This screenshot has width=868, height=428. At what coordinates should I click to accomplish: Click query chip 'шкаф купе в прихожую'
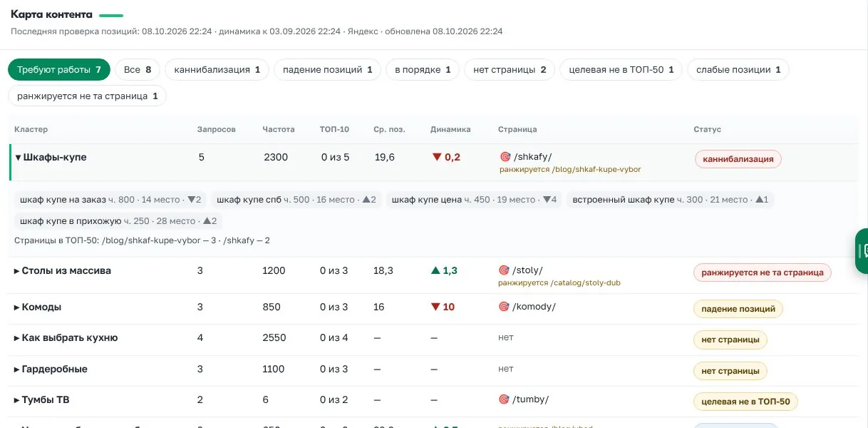[x=118, y=221]
